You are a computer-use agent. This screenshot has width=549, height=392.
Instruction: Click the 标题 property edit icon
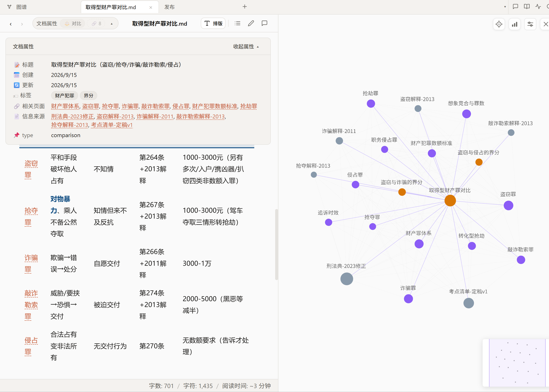pos(17,65)
